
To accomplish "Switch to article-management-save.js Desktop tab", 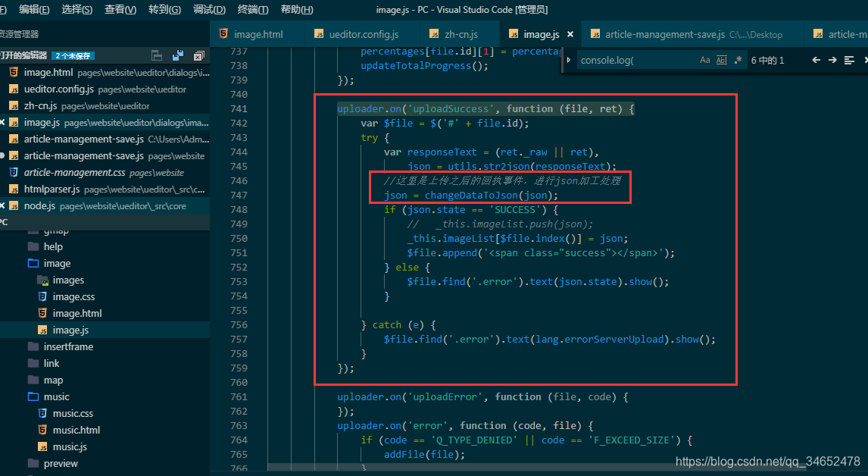I will pos(692,34).
